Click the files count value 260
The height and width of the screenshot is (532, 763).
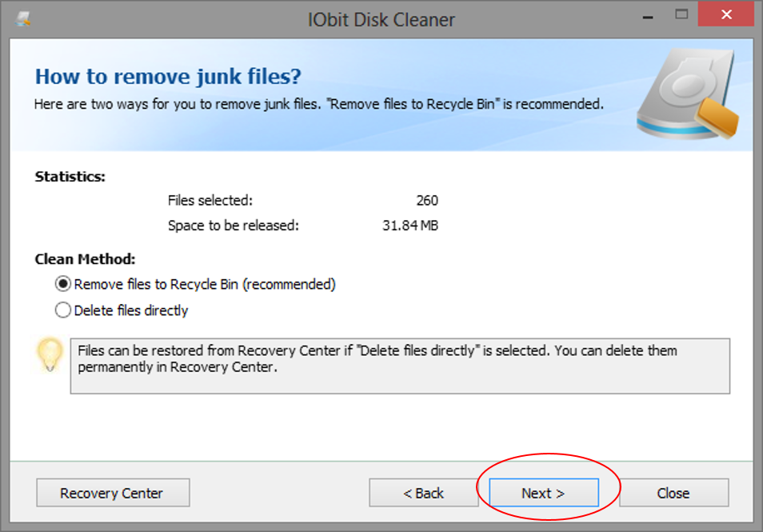click(x=427, y=201)
